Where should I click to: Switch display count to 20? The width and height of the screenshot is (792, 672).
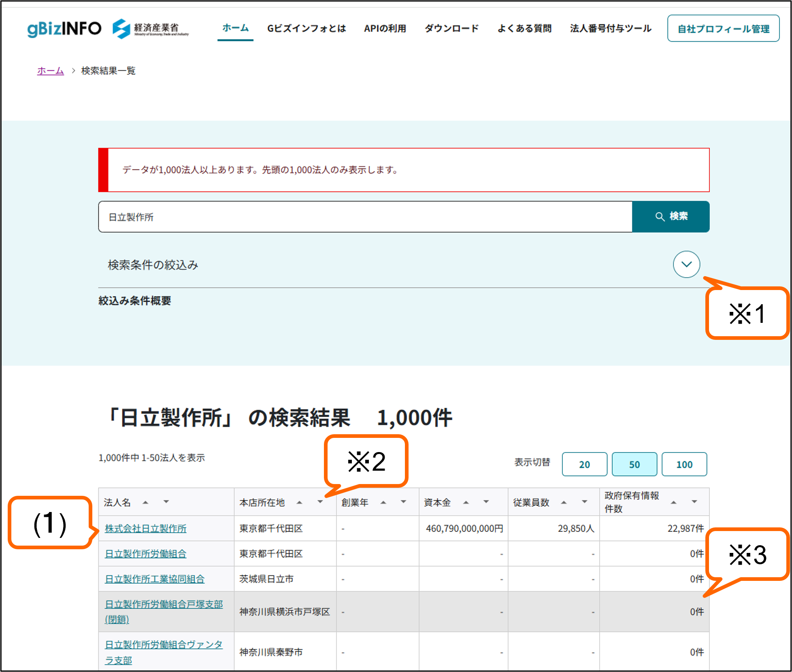point(584,464)
